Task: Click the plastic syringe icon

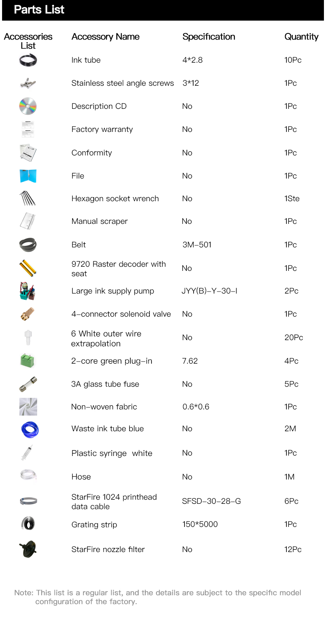Action: click(28, 453)
